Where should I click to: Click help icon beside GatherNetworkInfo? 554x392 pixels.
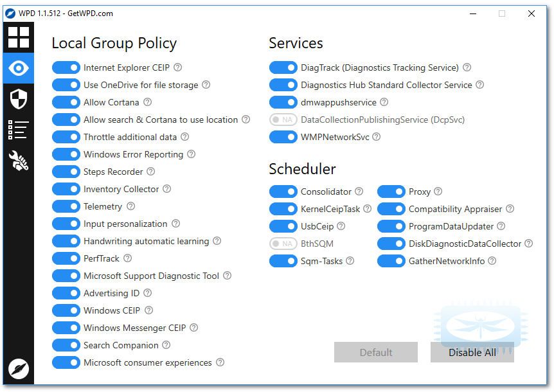(x=492, y=261)
